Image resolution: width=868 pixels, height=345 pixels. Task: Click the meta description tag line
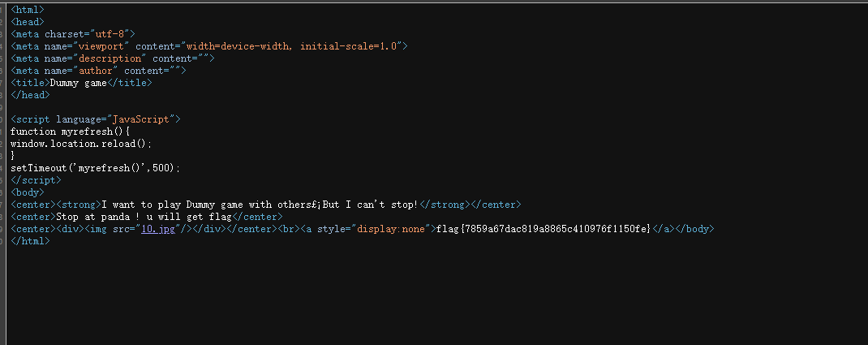113,58
